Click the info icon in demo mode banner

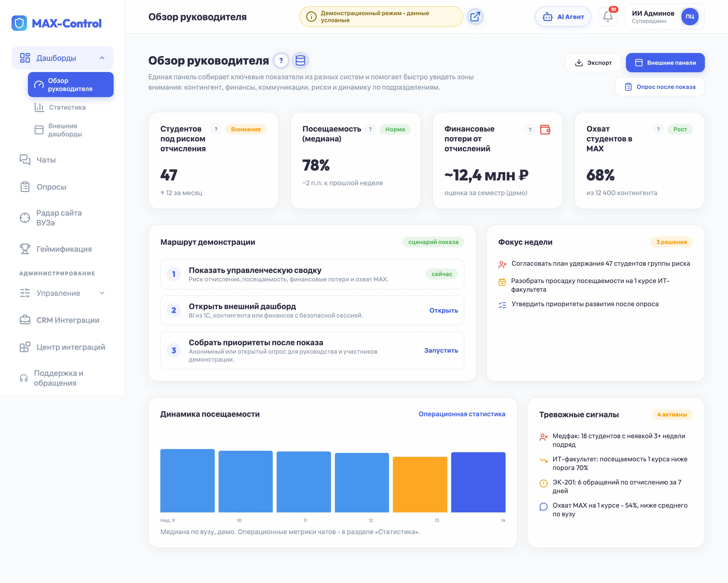coord(311,17)
